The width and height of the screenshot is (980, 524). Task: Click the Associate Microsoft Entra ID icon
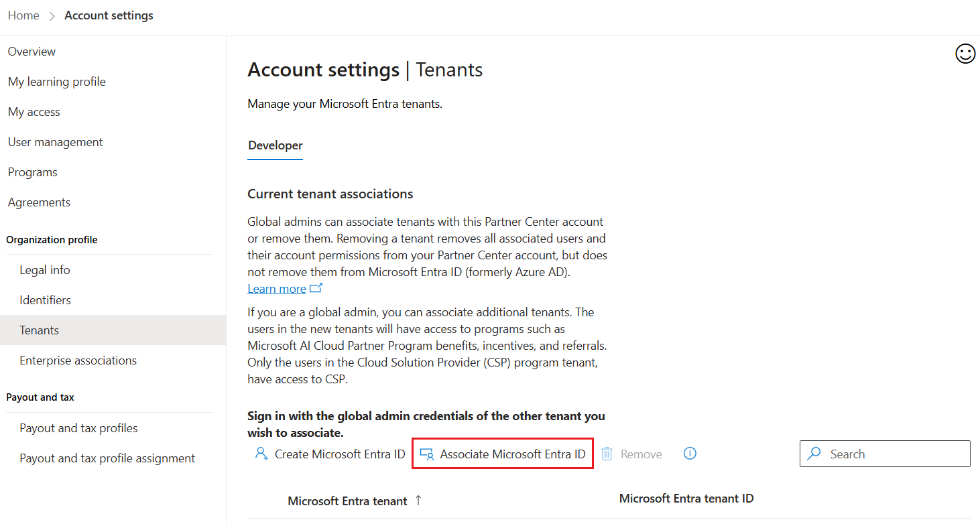426,454
